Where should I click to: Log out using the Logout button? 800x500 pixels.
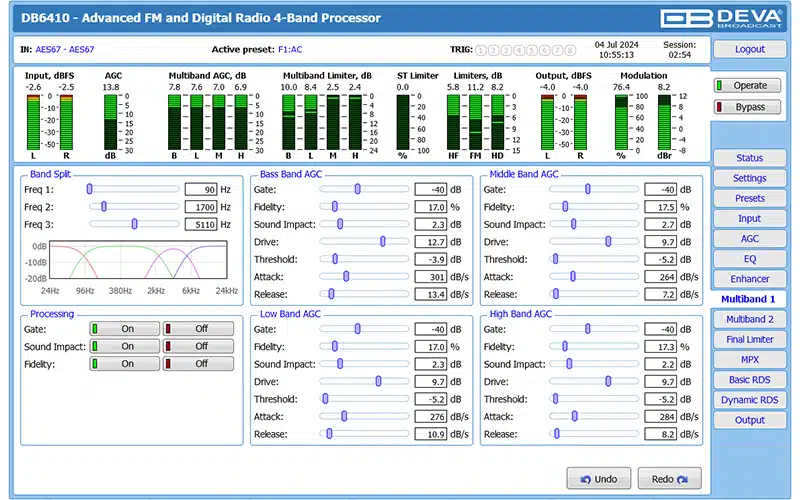coord(749,49)
